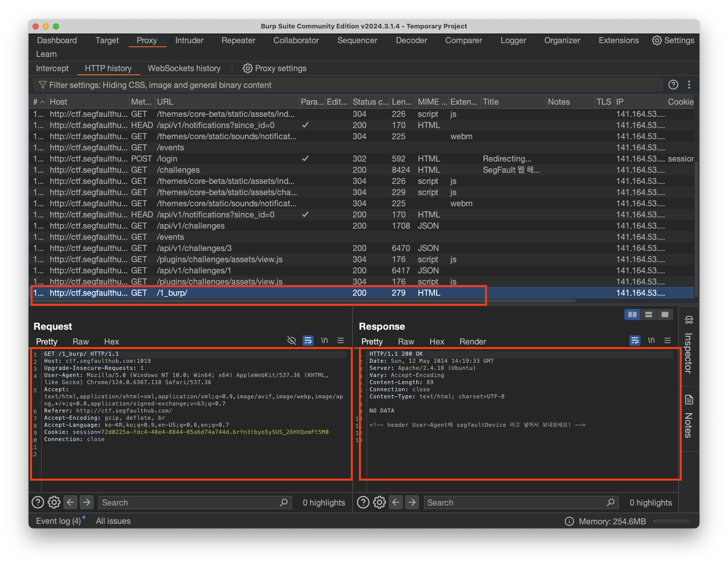This screenshot has width=728, height=566.
Task: Show Response in Render view
Action: 473,341
